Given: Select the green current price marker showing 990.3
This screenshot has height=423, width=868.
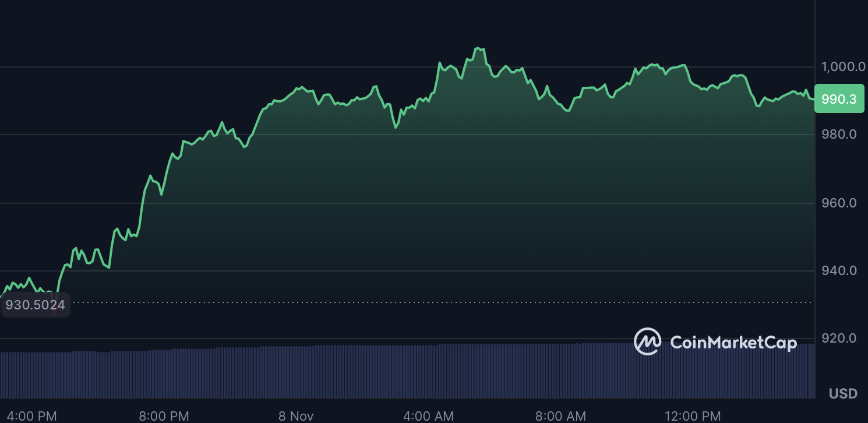Looking at the screenshot, I should click(x=839, y=98).
